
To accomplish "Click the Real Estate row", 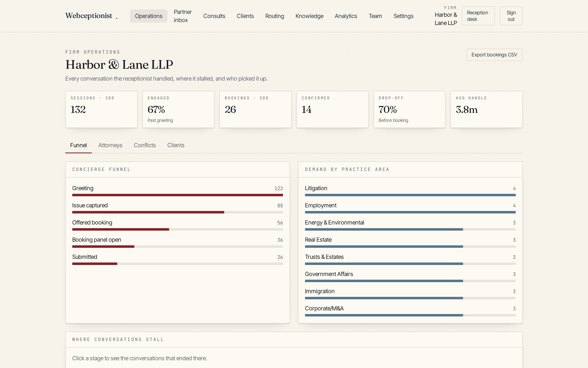I will [410, 242].
